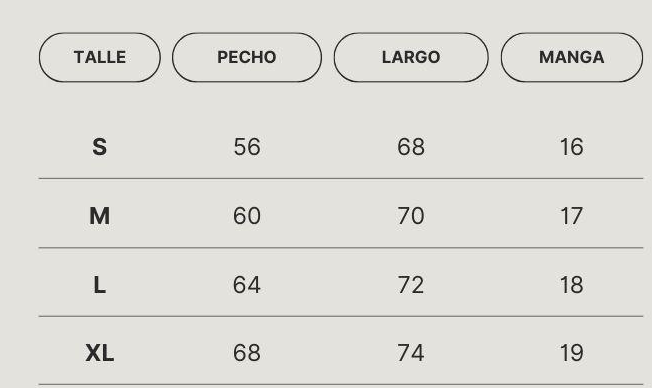Image resolution: width=652 pixels, height=388 pixels.
Task: Click size M row label
Action: (100, 216)
